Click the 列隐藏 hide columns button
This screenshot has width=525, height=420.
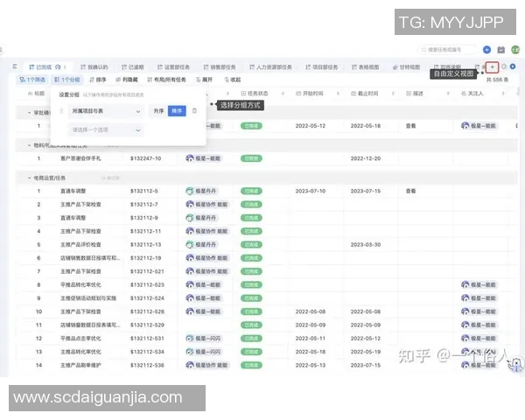[x=127, y=80]
